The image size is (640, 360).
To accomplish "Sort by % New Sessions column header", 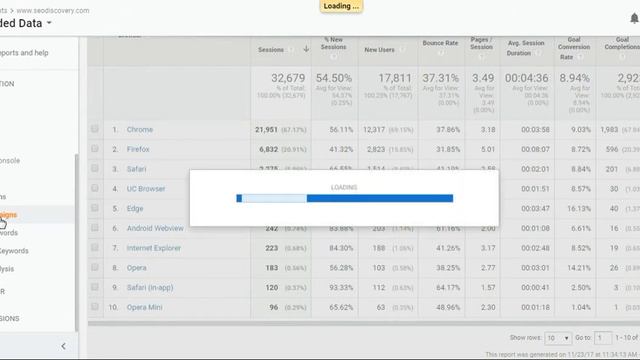I will 333,43.
